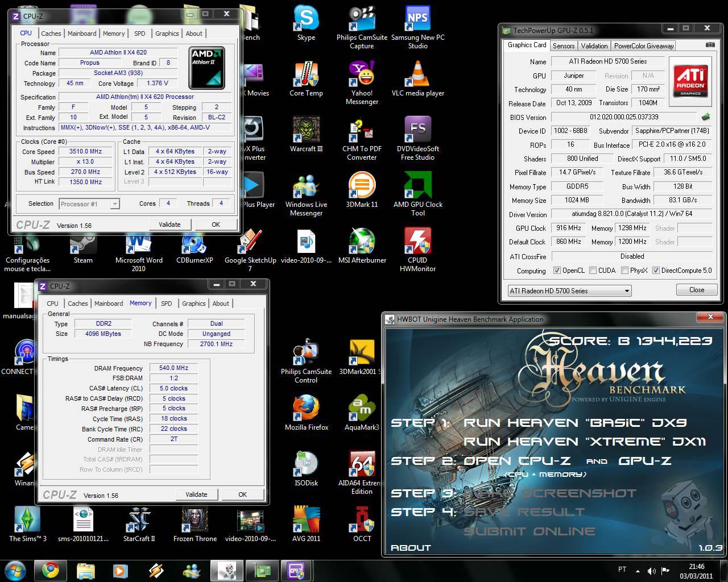Open AVG 2011 desktop icon
Screen dimensions: 728x582
click(x=306, y=524)
